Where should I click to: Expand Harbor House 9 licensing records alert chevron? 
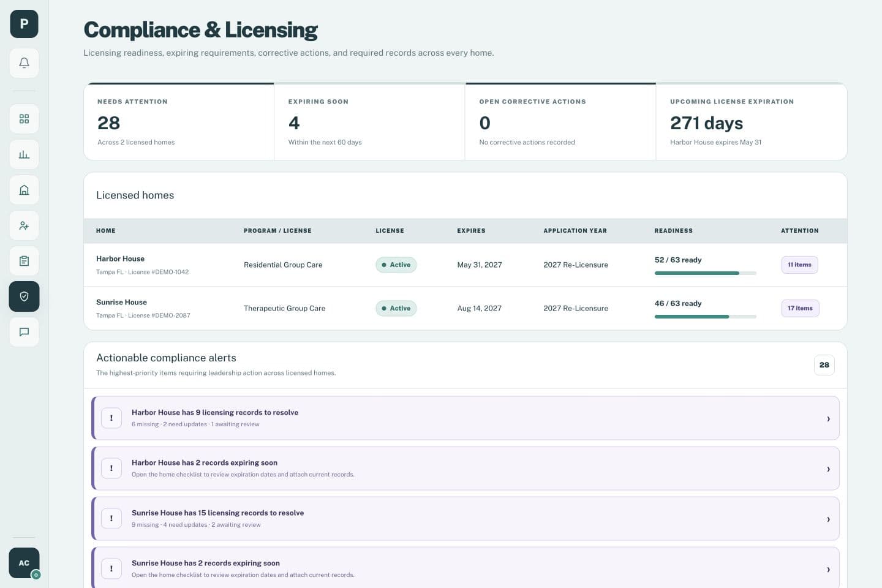pos(828,419)
